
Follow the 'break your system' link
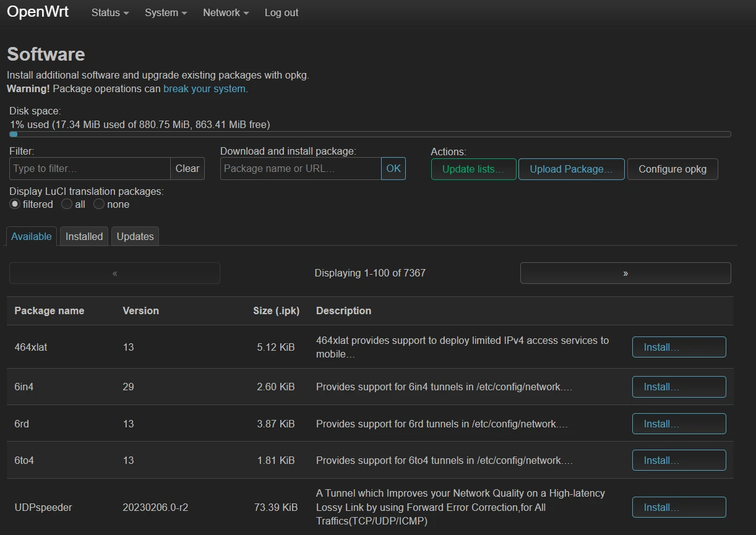click(204, 88)
